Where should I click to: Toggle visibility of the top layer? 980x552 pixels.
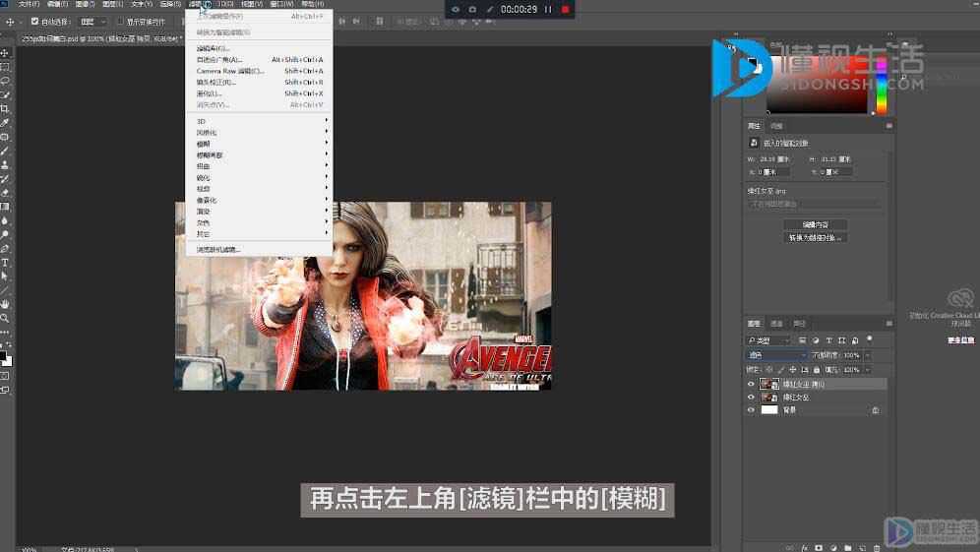tap(752, 384)
